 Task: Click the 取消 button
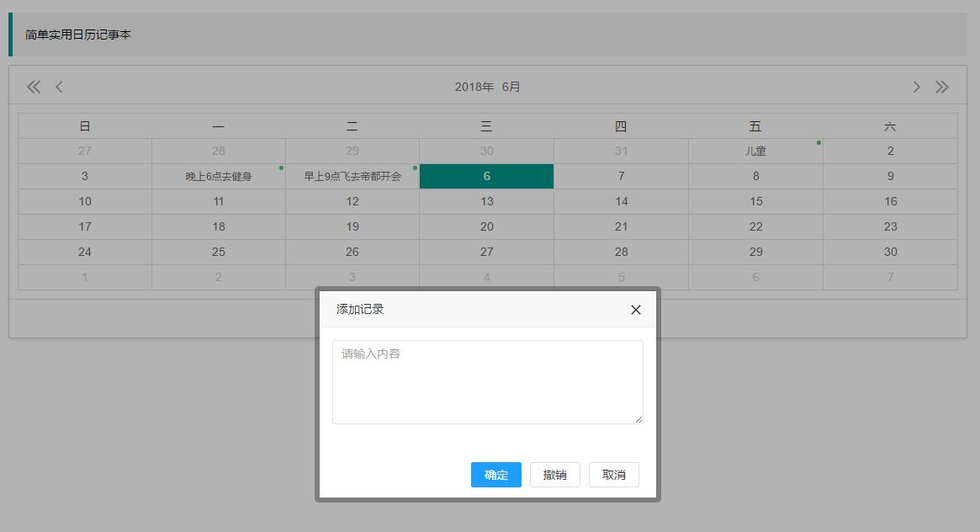614,475
